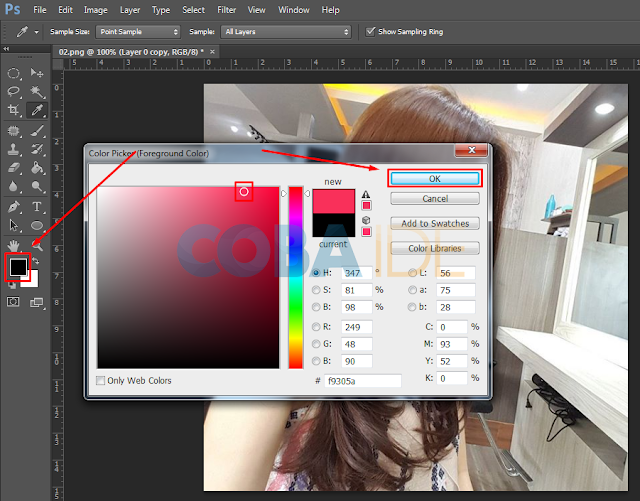Viewport: 640px width, 501px height.
Task: Select the Lab a radio button
Action: pyautogui.click(x=412, y=290)
